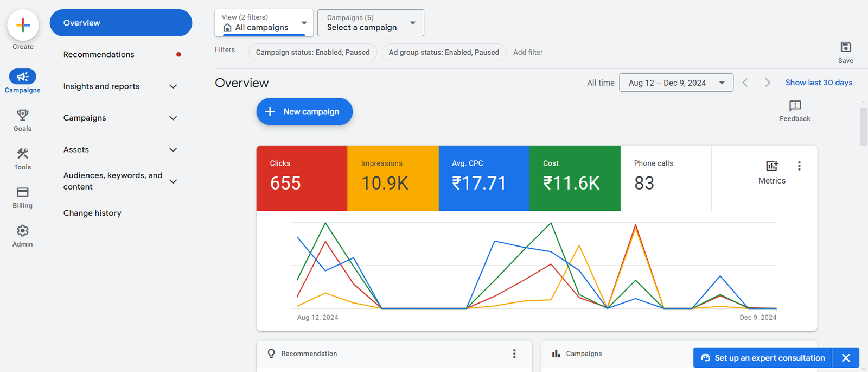Open Recommendation card more options

[x=514, y=354]
